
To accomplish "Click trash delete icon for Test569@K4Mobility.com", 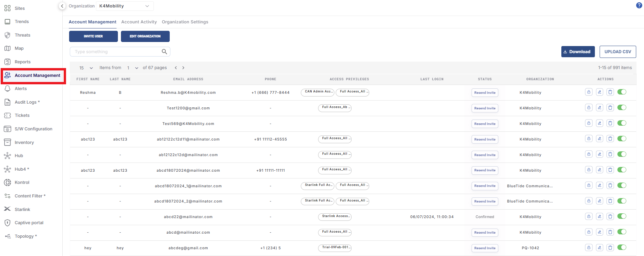I will [x=610, y=123].
